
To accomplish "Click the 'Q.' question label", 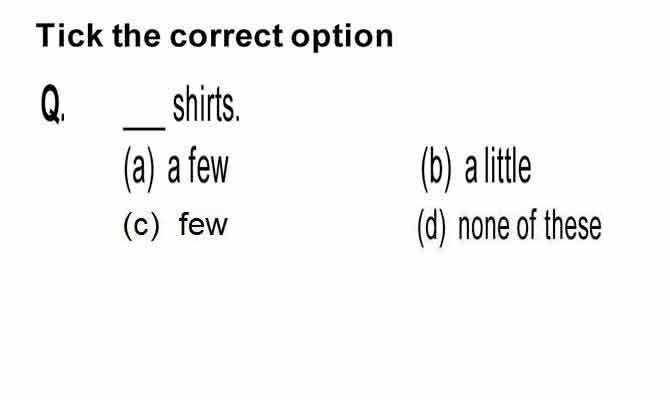I will (53, 104).
